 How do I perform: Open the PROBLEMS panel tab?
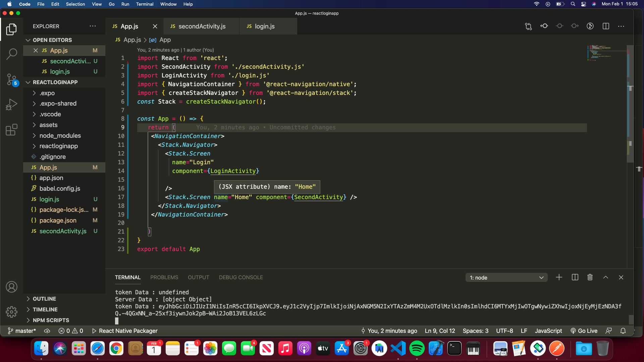(x=164, y=277)
